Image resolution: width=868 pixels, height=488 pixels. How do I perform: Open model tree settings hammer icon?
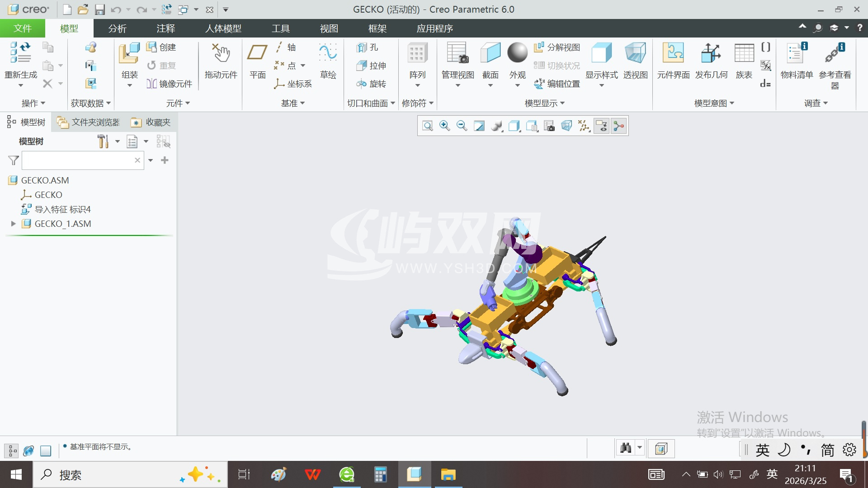point(103,141)
